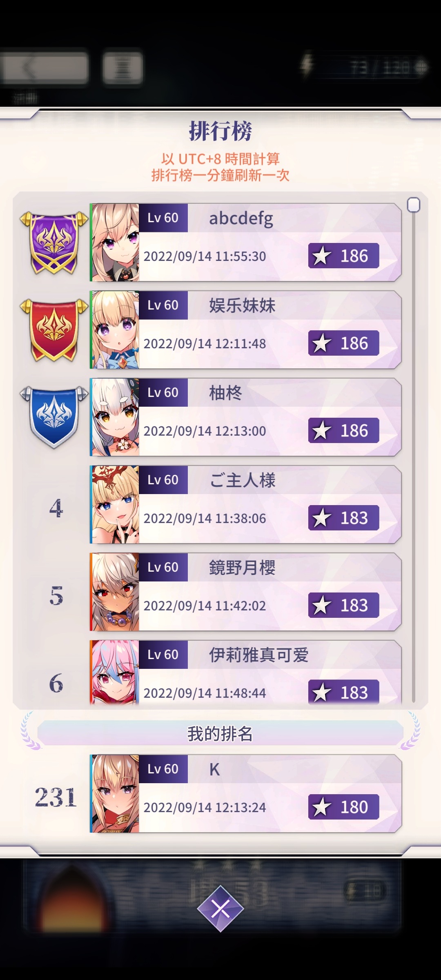
Task: Open 柚柊 player avatar
Action: 116,417
